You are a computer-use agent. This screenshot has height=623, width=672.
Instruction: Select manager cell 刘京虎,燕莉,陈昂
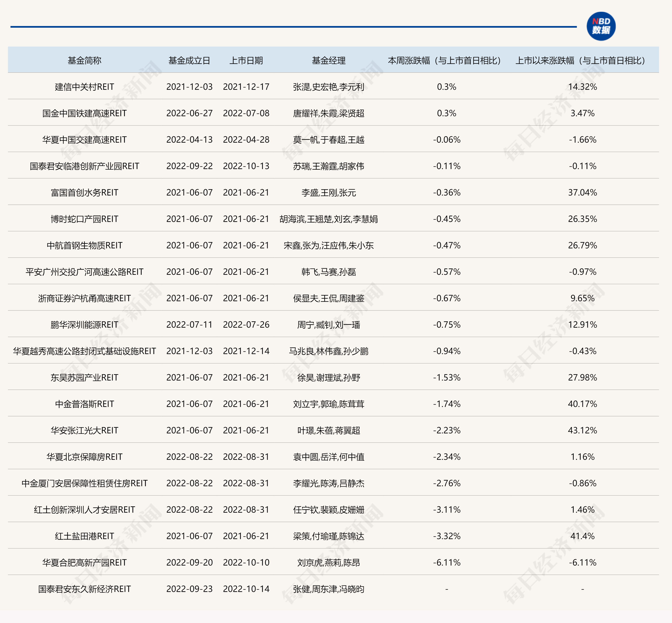pyautogui.click(x=329, y=563)
